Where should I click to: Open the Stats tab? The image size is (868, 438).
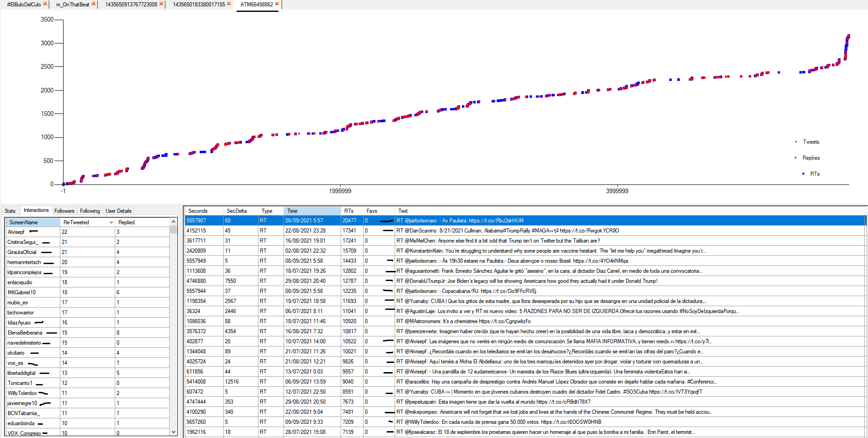click(x=10, y=211)
